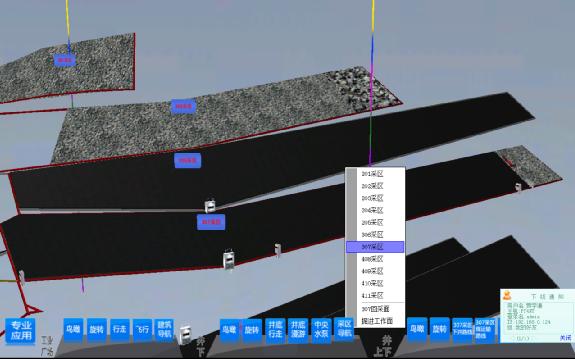The height and width of the screenshot is (360, 575).
Task: Select 井底行走 shaft-bottom walk button
Action: 275,330
